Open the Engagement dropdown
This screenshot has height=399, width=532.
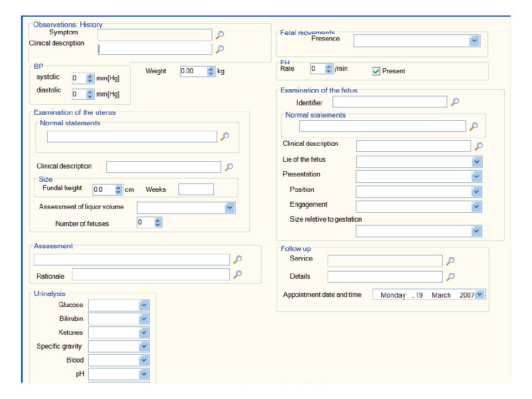click(477, 207)
